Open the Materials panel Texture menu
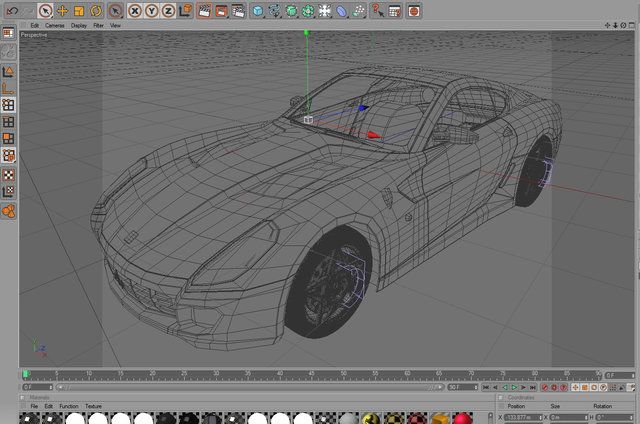 click(x=93, y=406)
